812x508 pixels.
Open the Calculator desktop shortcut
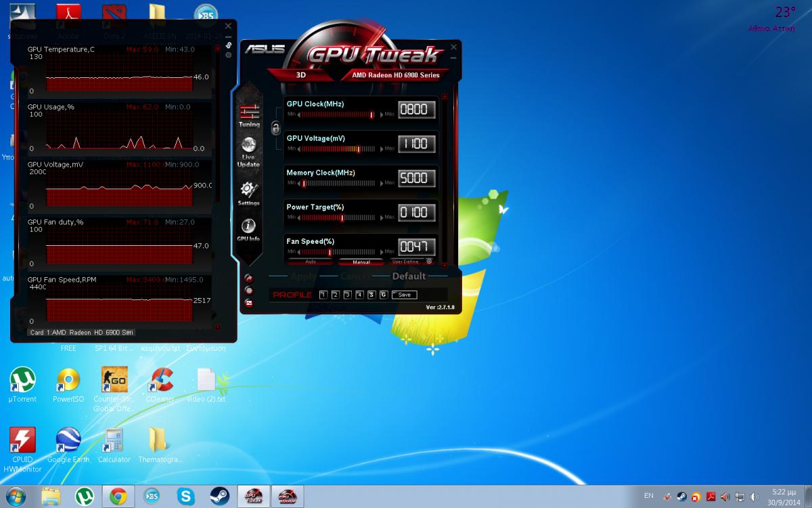[114, 445]
